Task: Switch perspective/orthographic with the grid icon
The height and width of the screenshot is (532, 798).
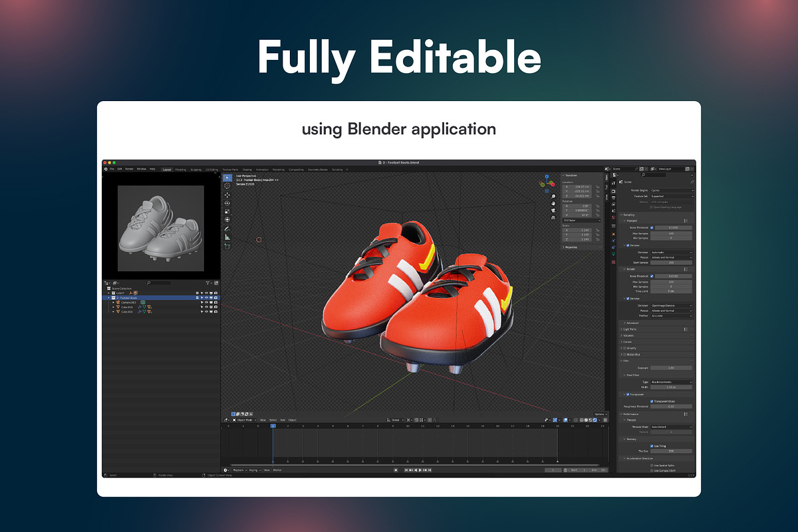Action: pyautogui.click(x=553, y=217)
